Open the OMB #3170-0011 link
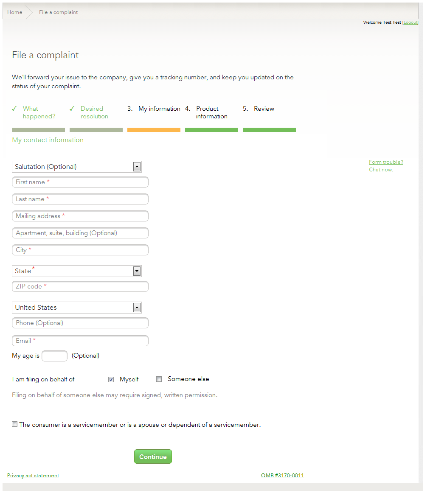 (282, 476)
